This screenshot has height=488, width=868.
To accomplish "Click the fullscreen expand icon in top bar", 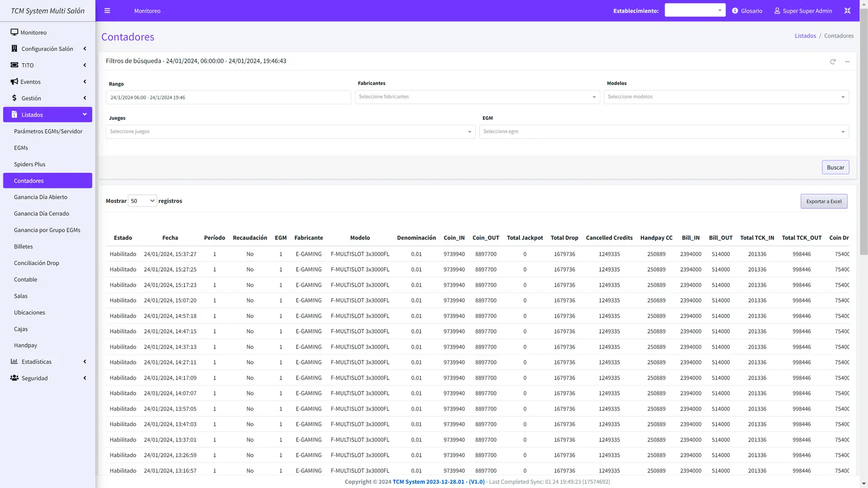I will [847, 11].
